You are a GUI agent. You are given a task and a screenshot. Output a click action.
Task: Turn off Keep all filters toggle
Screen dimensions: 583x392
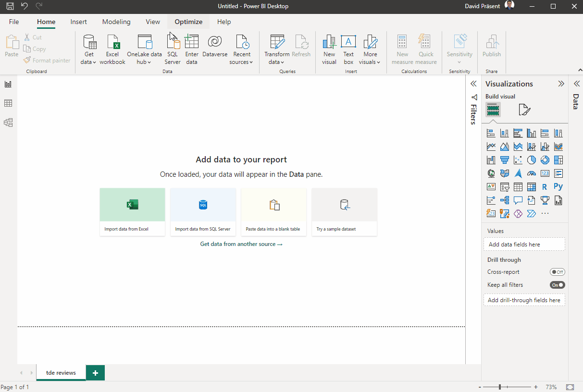point(557,285)
